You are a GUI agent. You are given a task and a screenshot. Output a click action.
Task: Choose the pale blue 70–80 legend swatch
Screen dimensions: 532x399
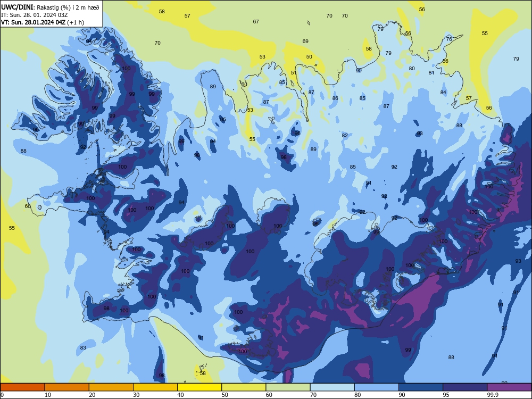click(332, 387)
